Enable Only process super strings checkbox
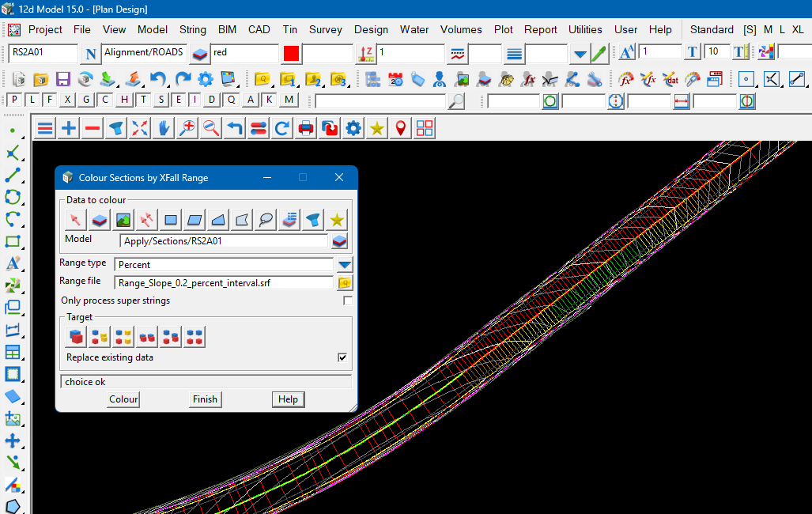This screenshot has width=812, height=514. (x=347, y=301)
